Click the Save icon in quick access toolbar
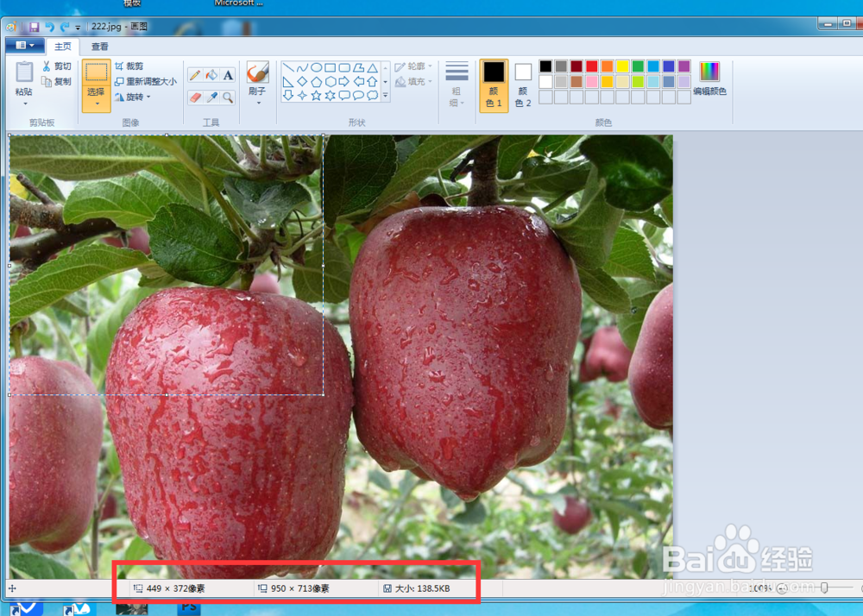This screenshot has height=616, width=863. click(x=35, y=27)
